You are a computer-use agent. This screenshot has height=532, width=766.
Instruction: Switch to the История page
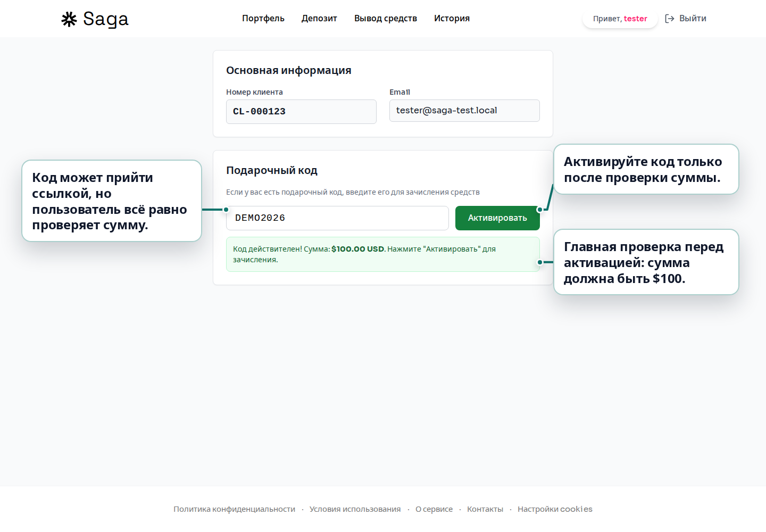coord(452,19)
